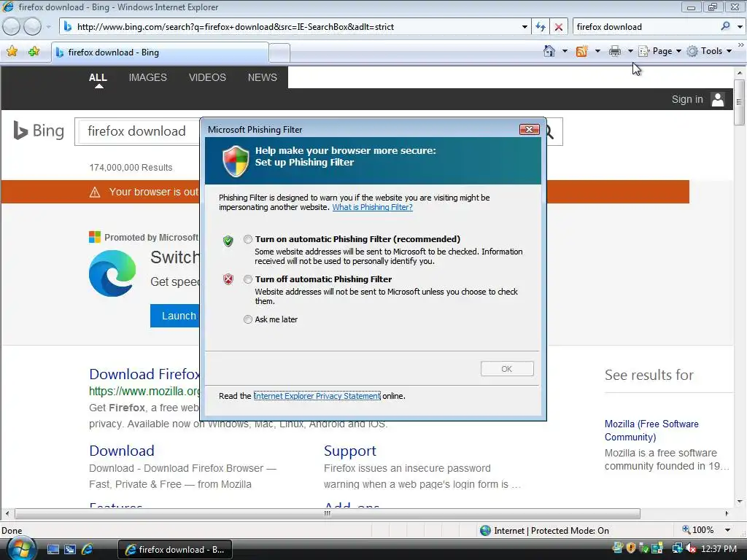
Task: Click the blue Launch button
Action: pyautogui.click(x=175, y=316)
